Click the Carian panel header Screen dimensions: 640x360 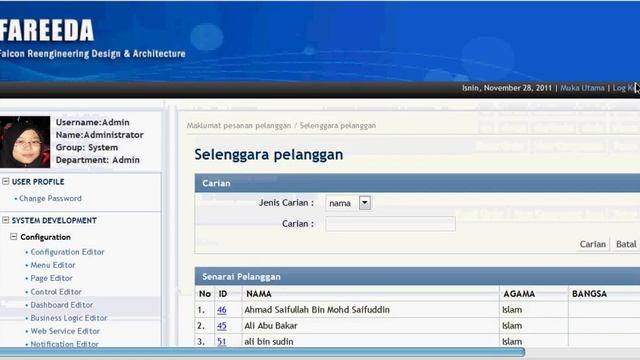pyautogui.click(x=417, y=183)
